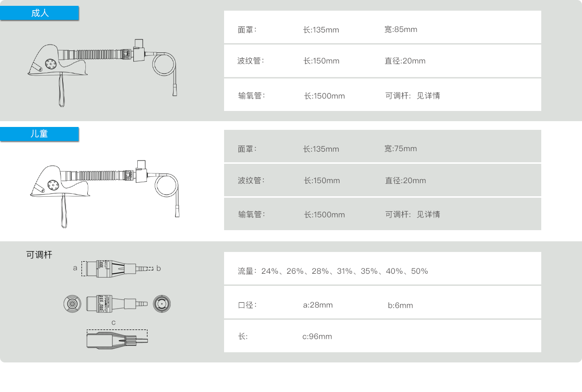Viewport: 582px width, 392px height.
Task: Click the middle adjustable rod diagram between the end views
Action: click(116, 304)
